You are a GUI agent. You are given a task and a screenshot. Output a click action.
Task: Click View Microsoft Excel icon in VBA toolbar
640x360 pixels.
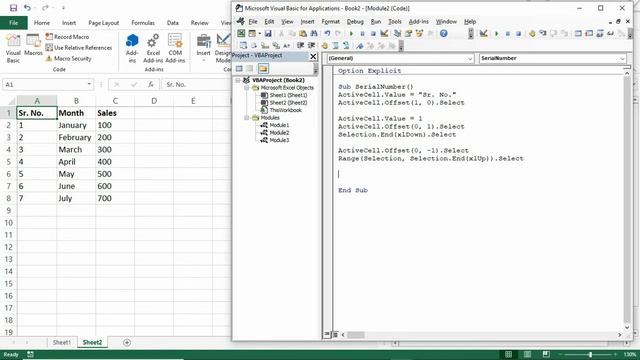(241, 33)
